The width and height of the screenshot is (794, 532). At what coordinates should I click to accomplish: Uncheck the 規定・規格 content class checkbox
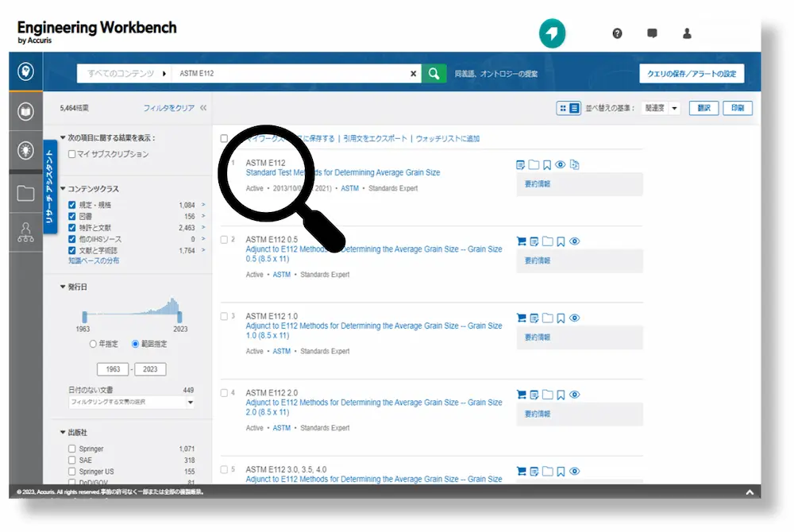pyautogui.click(x=72, y=205)
